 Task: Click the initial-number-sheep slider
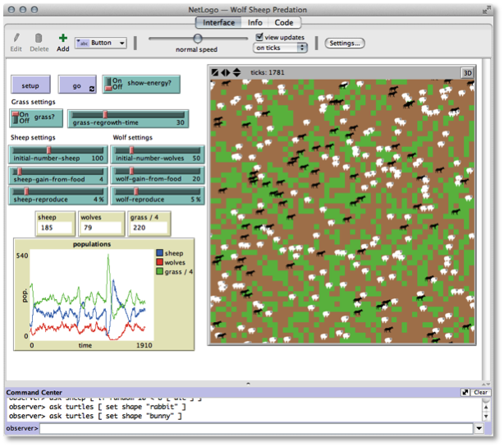tap(57, 154)
